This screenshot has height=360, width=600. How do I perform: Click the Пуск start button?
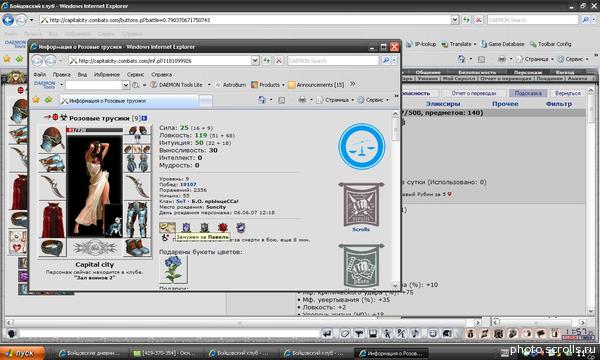pos(22,353)
